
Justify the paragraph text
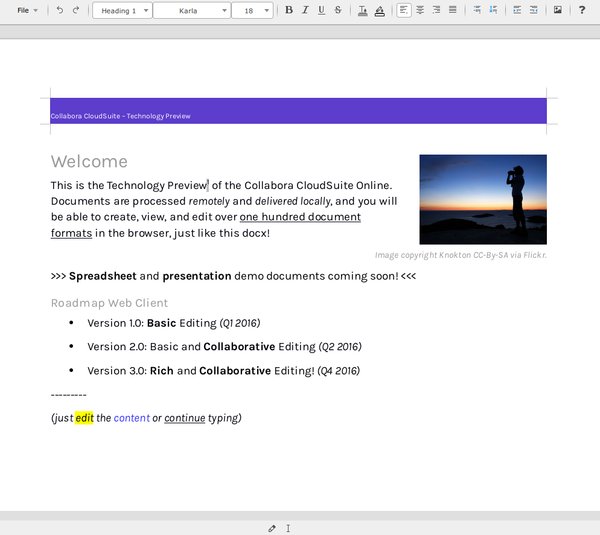(453, 10)
